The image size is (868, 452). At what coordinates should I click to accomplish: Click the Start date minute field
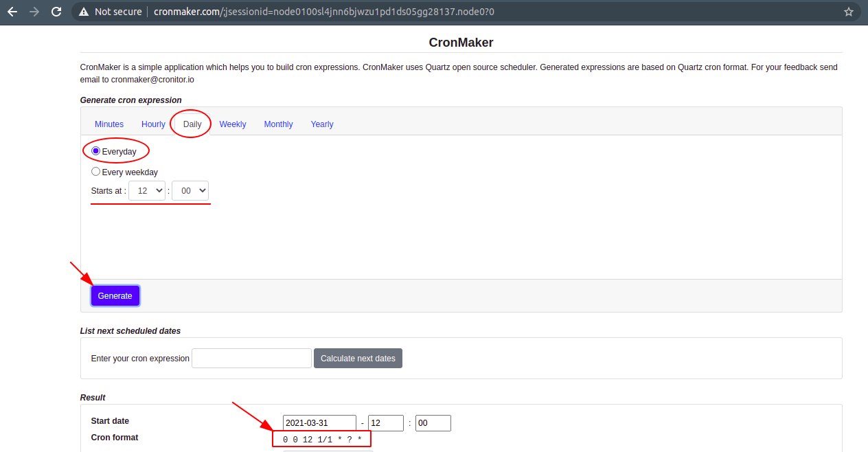(433, 423)
